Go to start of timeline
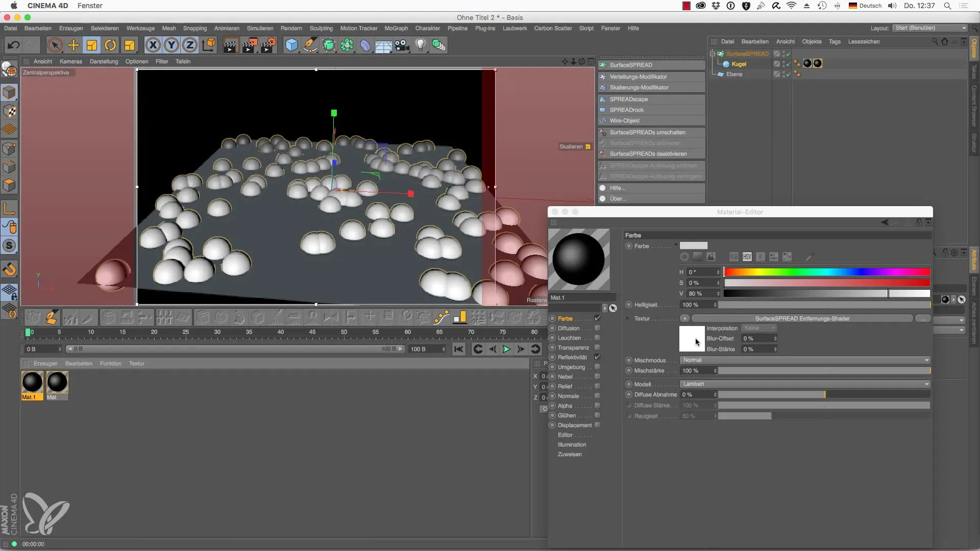The height and width of the screenshot is (551, 980). [459, 349]
